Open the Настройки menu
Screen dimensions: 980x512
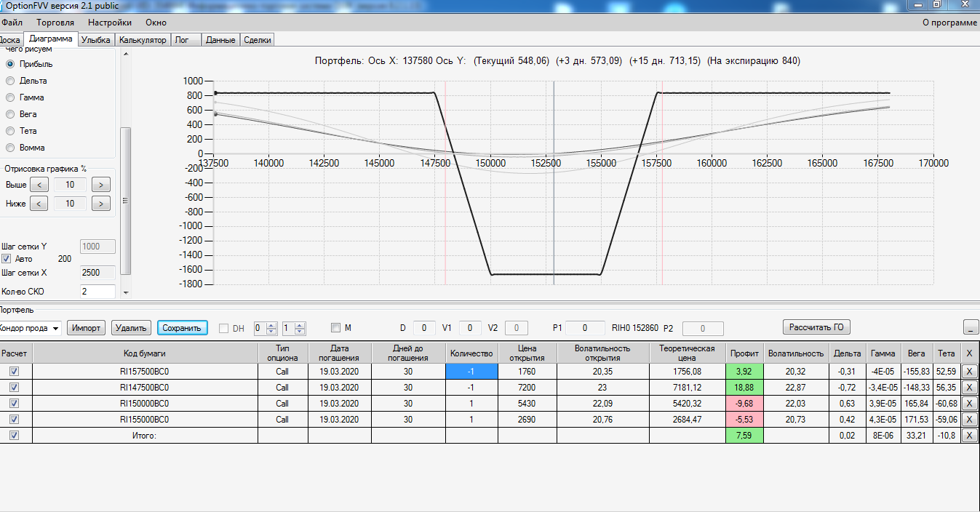[x=110, y=23]
